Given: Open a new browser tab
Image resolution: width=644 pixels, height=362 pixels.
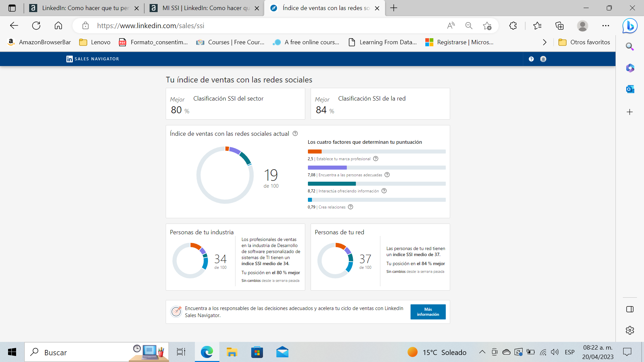Looking at the screenshot, I should [394, 8].
